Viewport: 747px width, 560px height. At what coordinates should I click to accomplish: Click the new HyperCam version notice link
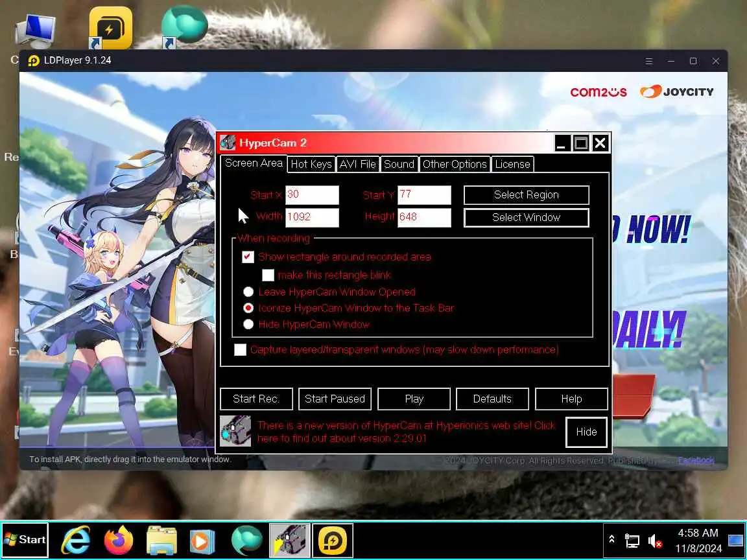(406, 432)
